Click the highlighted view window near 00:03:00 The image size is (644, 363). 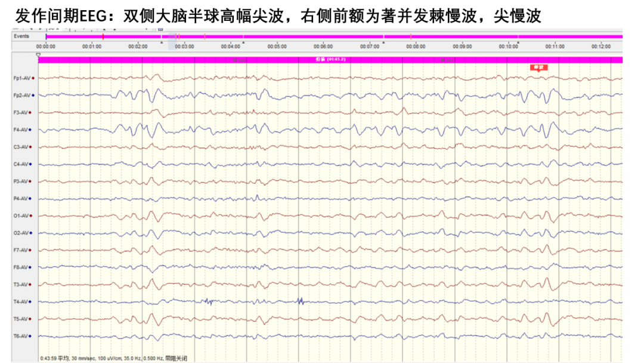coord(172,42)
